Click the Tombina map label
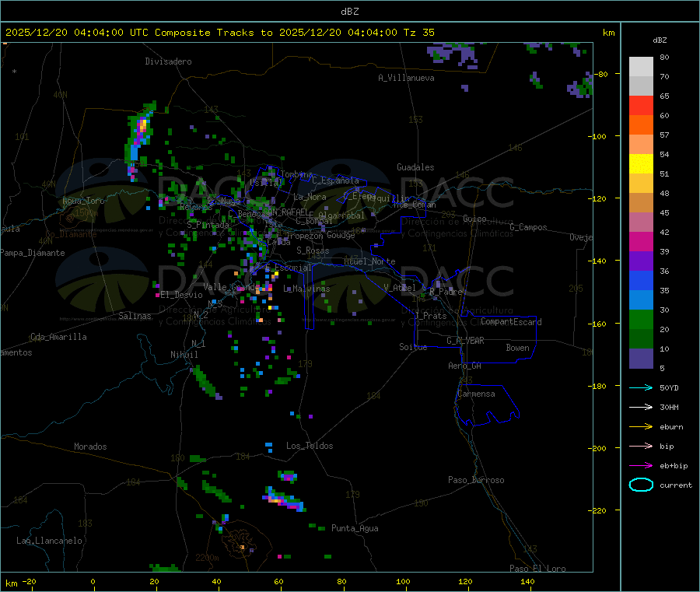The height and width of the screenshot is (592, 700). tap(296, 174)
